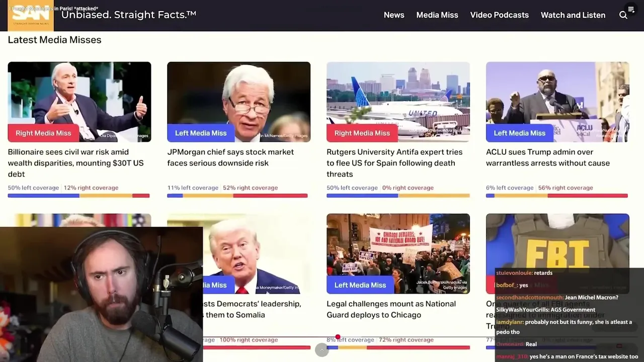Viewport: 644px width, 362px height.
Task: Open the video playlist icon in corner
Action: pos(631,9)
